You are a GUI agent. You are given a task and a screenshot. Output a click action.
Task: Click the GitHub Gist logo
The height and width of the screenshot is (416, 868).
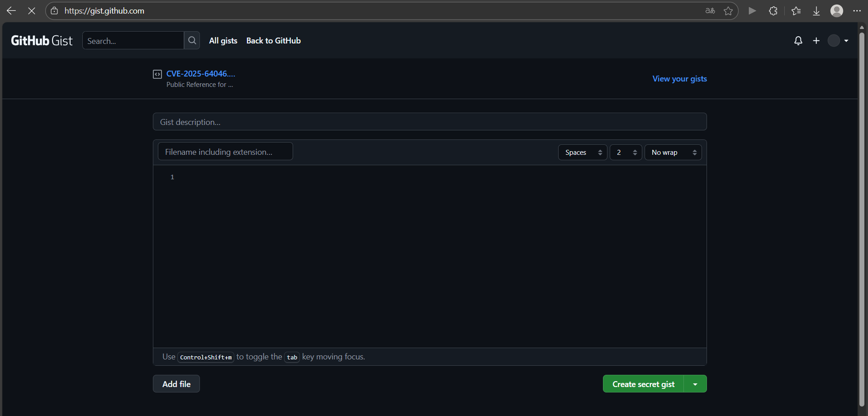click(42, 41)
